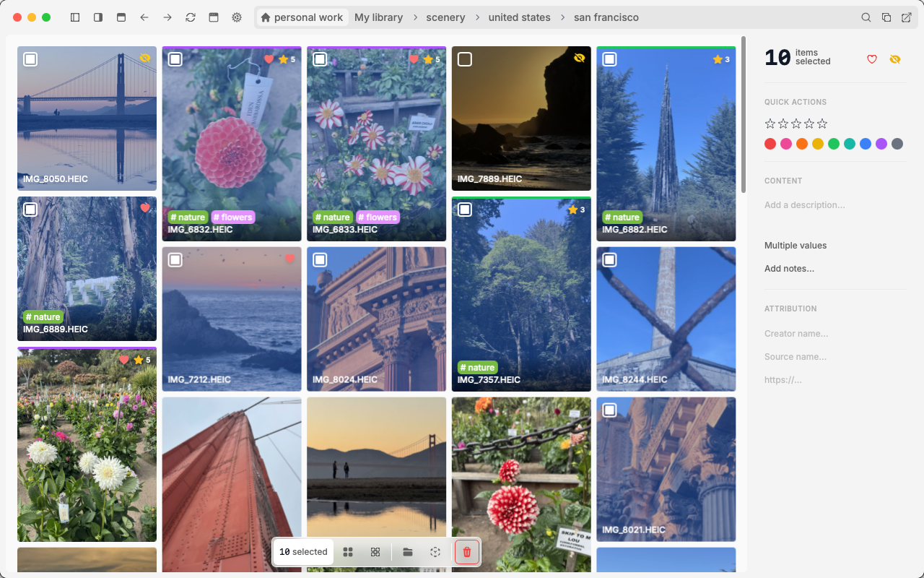Move selected items to a folder
Viewport: 924px width, 578px height.
click(407, 552)
